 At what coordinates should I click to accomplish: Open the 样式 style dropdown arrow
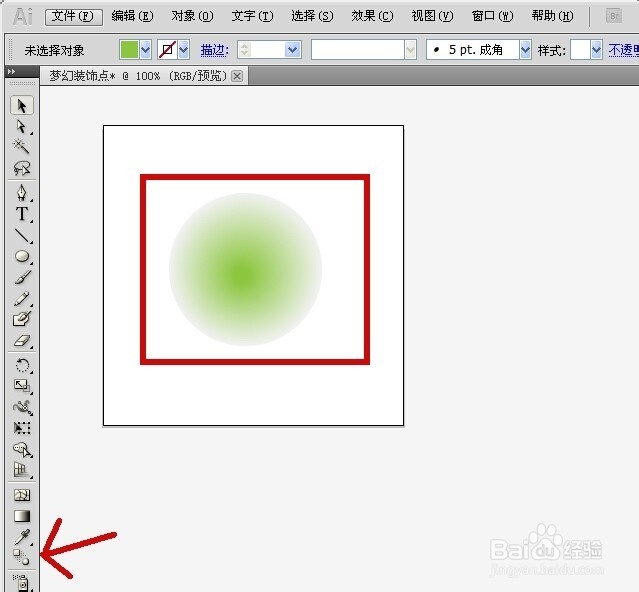[597, 50]
